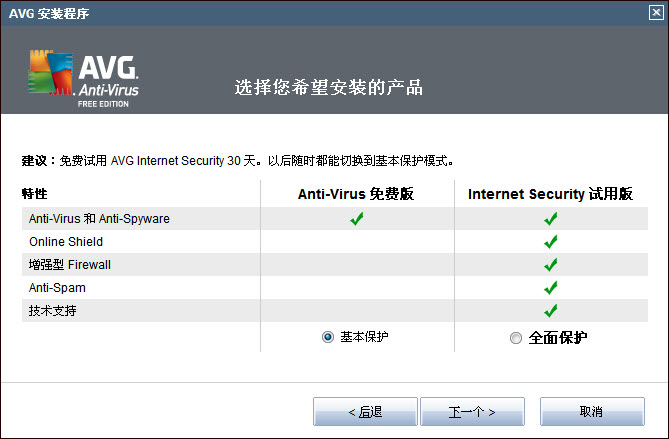Click the 技术支持 feature label
Screen dimensions: 669x439
pos(53,311)
